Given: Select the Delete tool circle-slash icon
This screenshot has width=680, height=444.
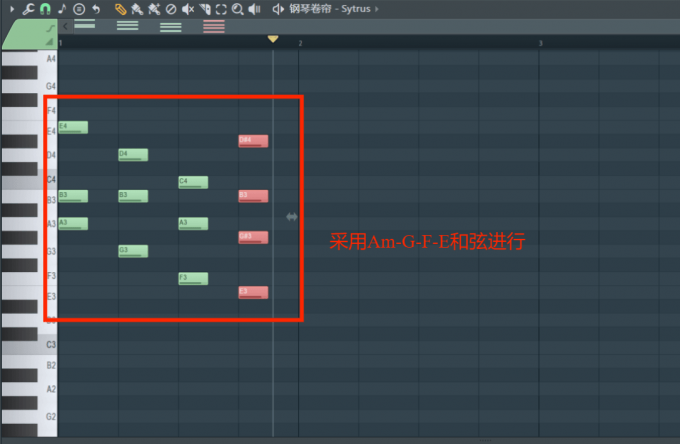Looking at the screenshot, I should click(x=171, y=9).
